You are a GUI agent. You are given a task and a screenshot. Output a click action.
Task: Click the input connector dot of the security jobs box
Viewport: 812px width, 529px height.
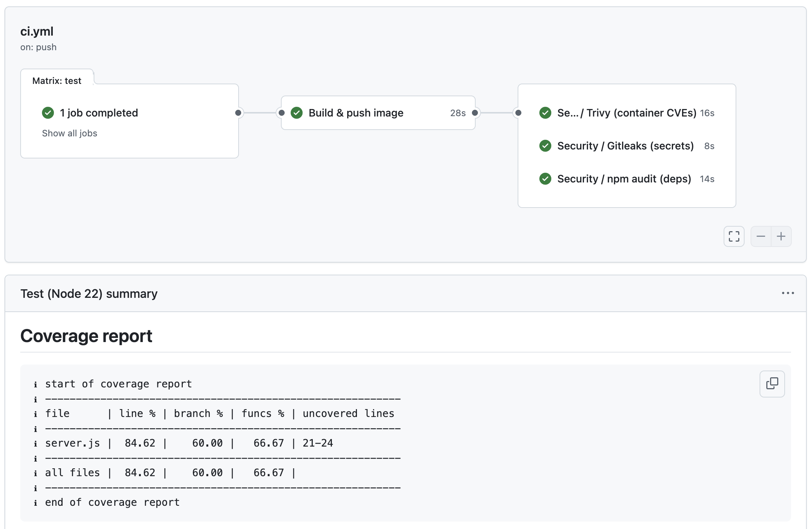point(518,113)
